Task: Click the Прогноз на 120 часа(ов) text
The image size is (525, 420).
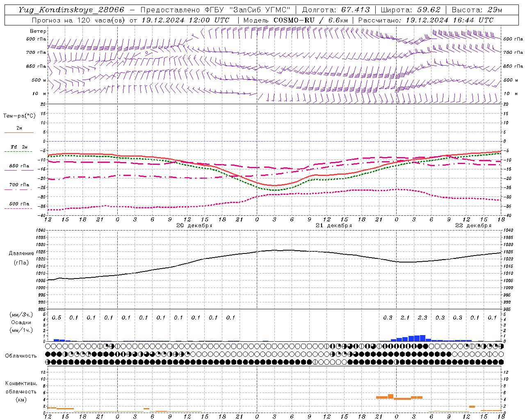Action: point(79,20)
